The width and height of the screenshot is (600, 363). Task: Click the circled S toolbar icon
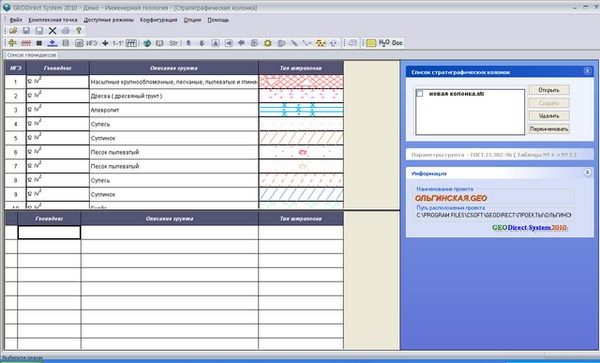click(x=254, y=43)
